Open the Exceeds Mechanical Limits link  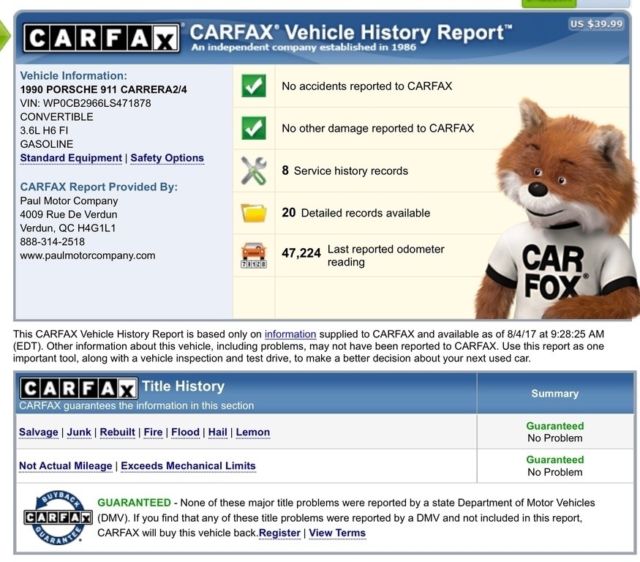(188, 466)
